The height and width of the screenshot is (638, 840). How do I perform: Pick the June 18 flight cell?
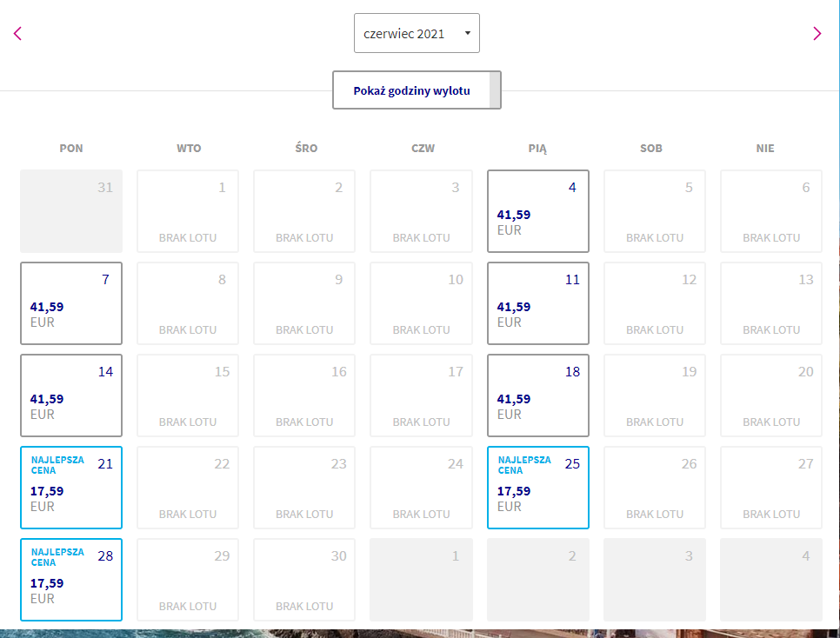[538, 395]
